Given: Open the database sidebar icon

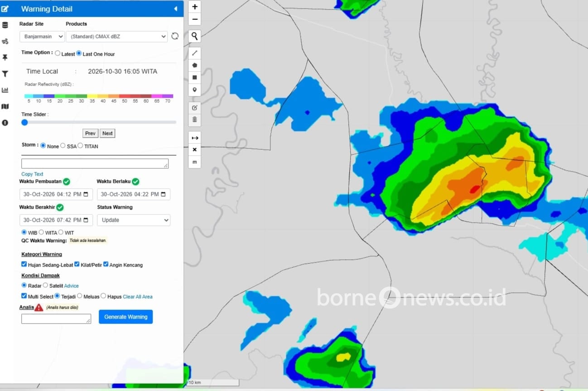Looking at the screenshot, I should tap(5, 25).
